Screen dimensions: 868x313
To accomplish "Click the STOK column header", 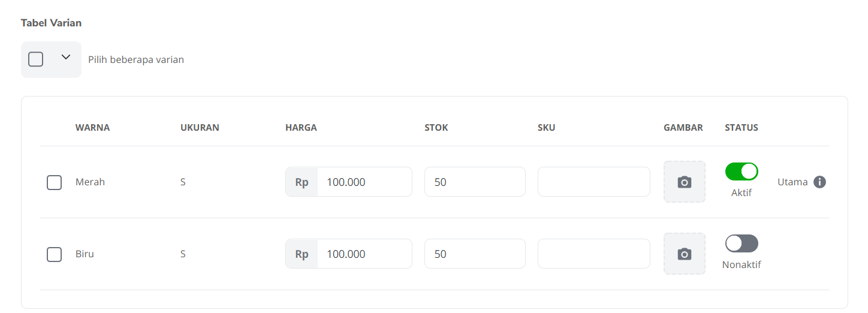I will [x=436, y=127].
